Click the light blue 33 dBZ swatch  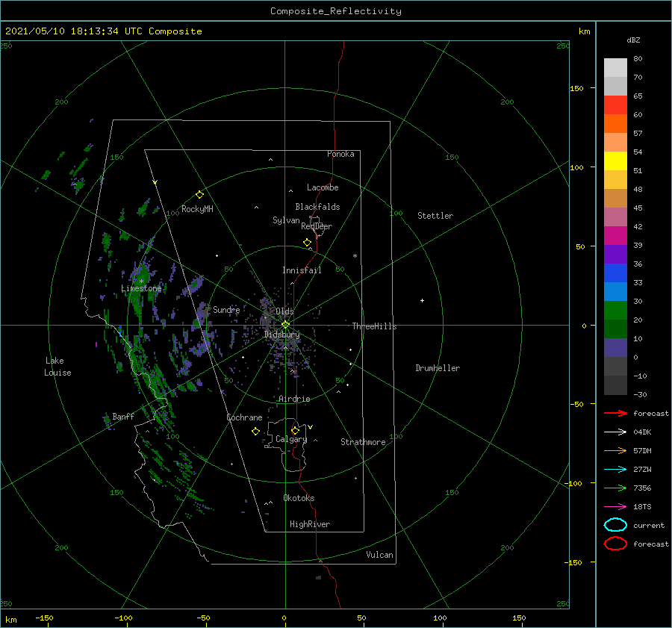[615, 291]
